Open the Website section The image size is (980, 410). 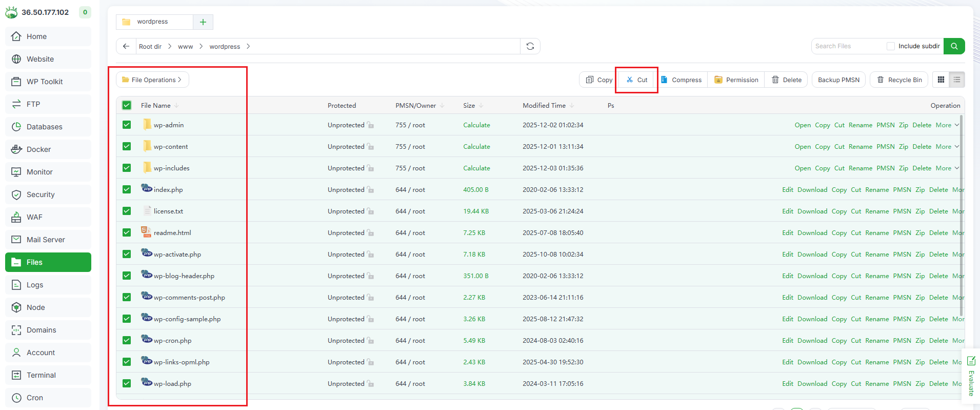coord(48,59)
